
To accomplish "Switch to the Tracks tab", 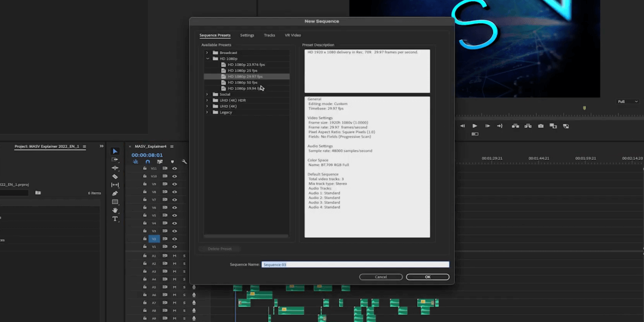I will (x=269, y=35).
